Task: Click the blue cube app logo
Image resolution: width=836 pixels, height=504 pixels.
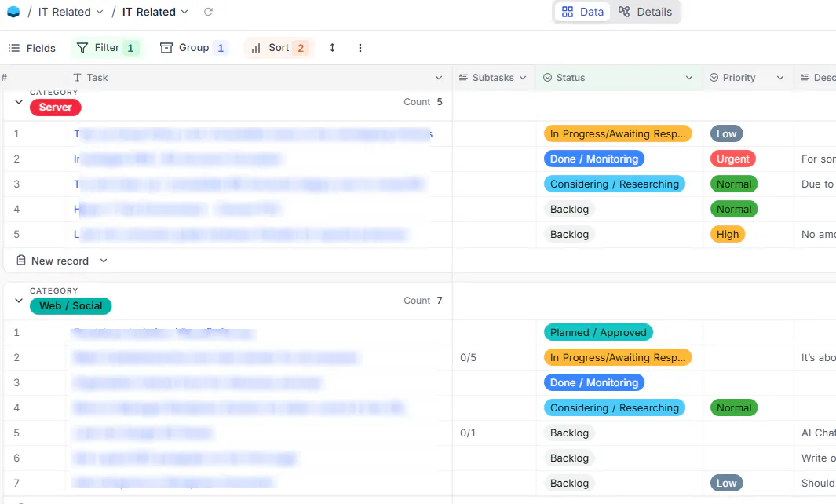Action: coord(13,12)
